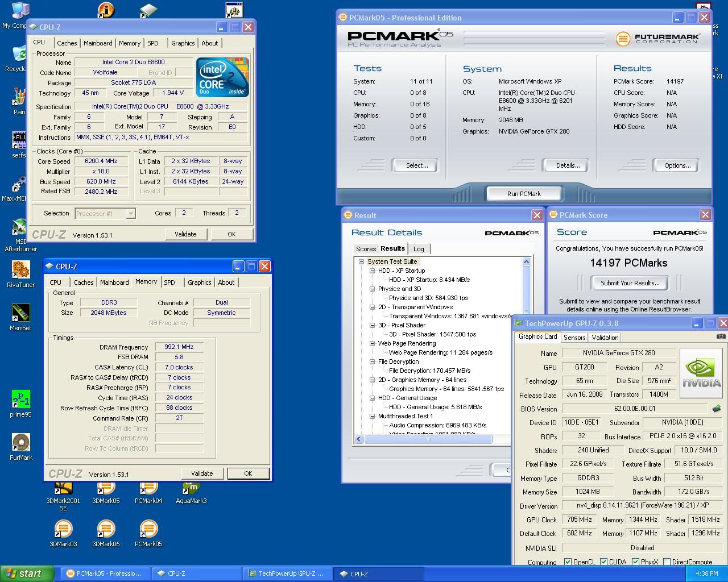Collapse the Physics and 3D node
728x582 pixels.
372,289
